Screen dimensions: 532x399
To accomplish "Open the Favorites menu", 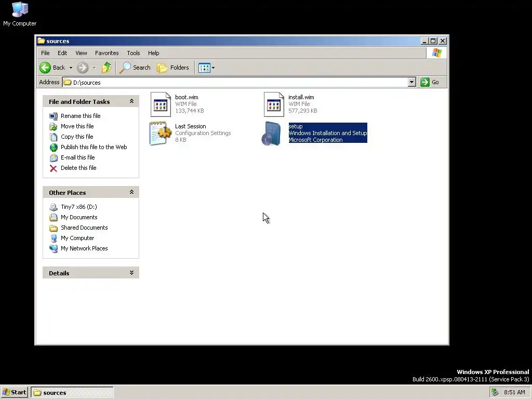I will 107,53.
